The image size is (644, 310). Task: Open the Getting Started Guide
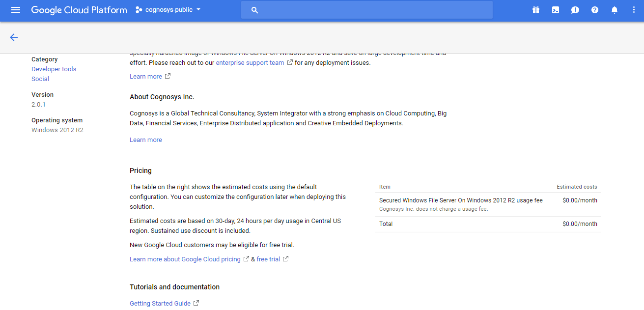[x=160, y=304]
